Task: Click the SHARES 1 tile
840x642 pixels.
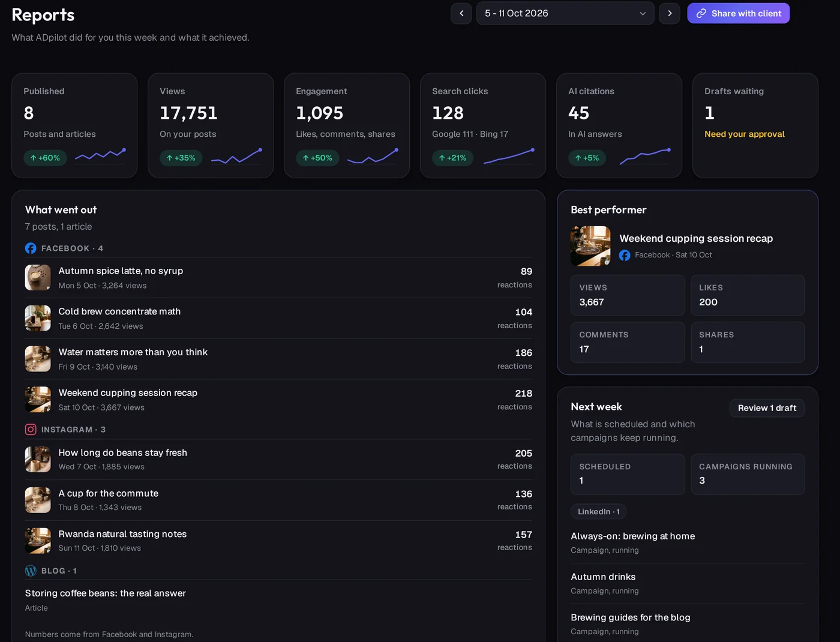Action: [x=748, y=342]
